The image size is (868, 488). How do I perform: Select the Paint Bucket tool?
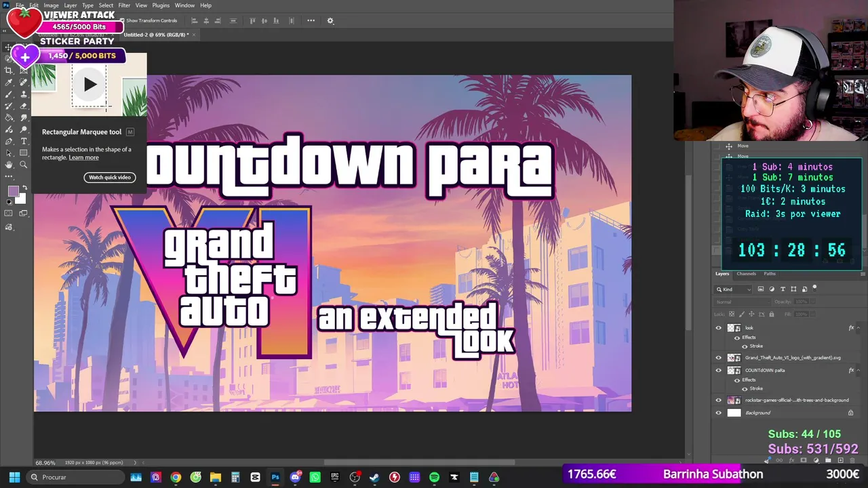(x=9, y=117)
